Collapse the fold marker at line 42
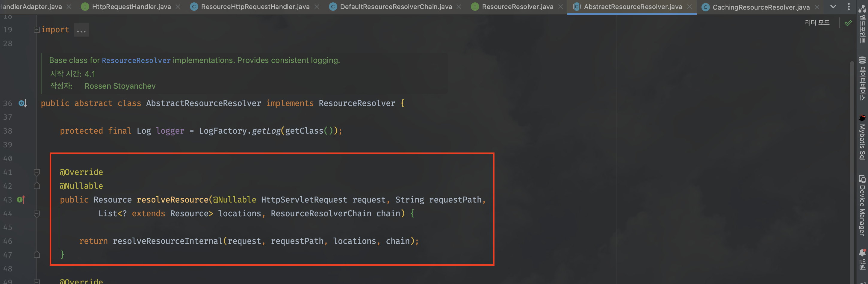 click(37, 186)
